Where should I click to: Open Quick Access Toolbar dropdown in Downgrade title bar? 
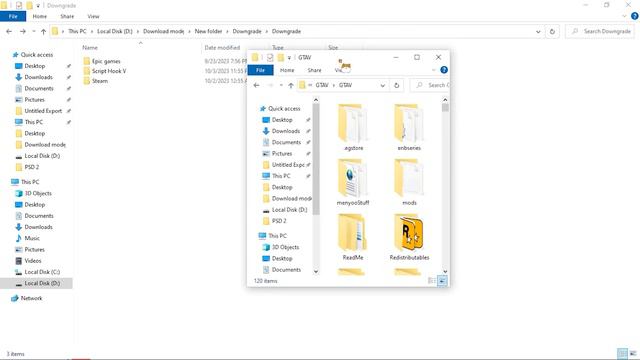(38, 6)
